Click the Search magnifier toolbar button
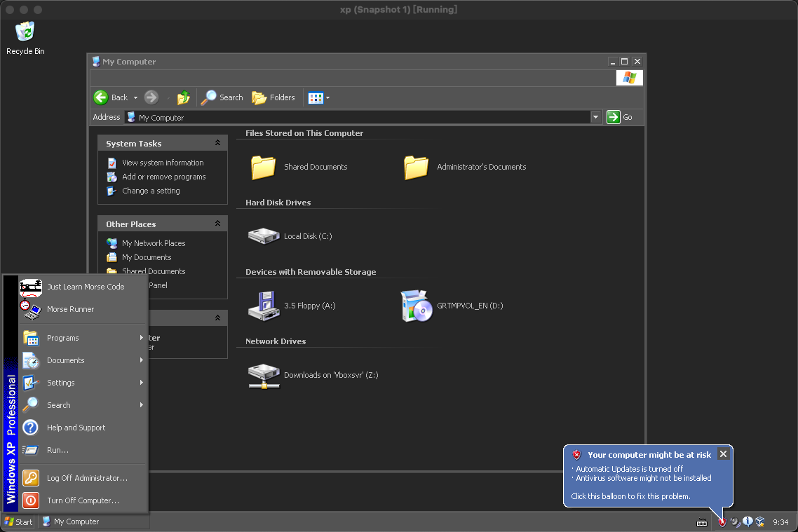This screenshot has width=798, height=532. click(222, 97)
